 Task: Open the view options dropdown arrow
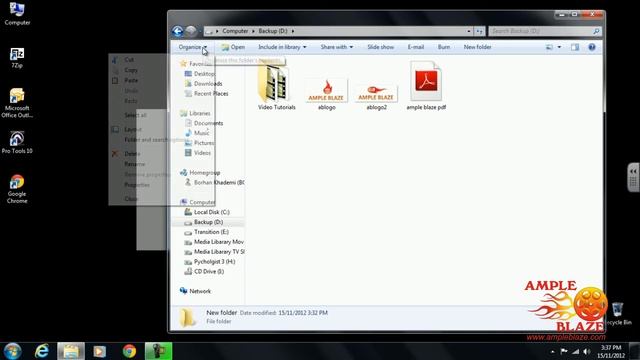[x=559, y=47]
